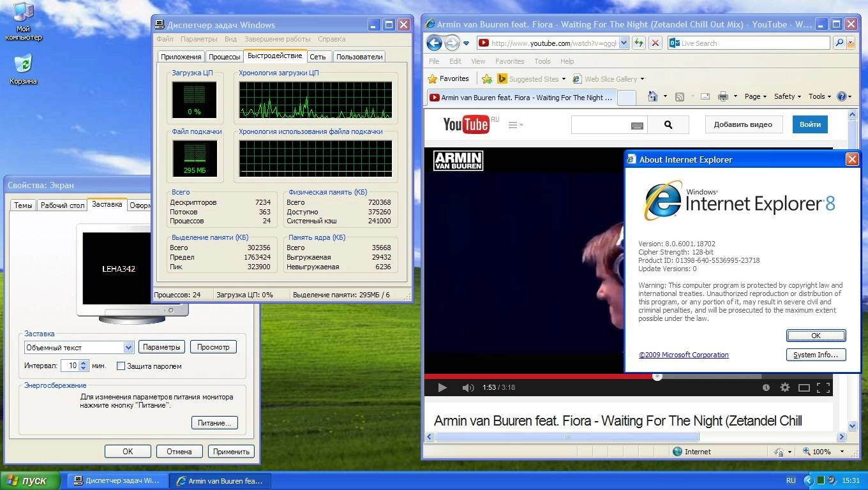The image size is (868, 490).
Task: Mute the video with the speaker icon
Action: pyautogui.click(x=468, y=387)
